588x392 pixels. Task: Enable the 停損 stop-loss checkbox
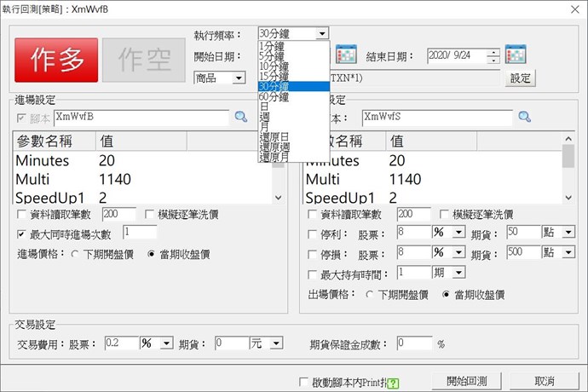pos(312,253)
